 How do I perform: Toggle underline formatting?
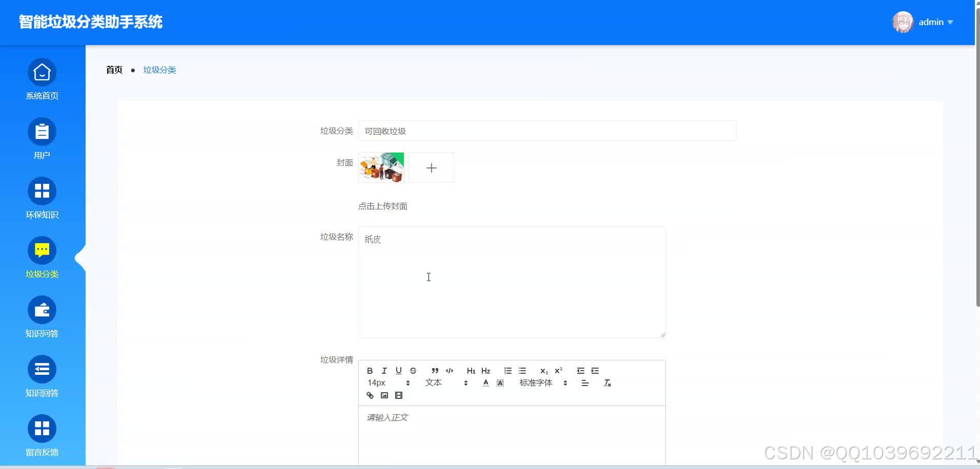point(398,371)
